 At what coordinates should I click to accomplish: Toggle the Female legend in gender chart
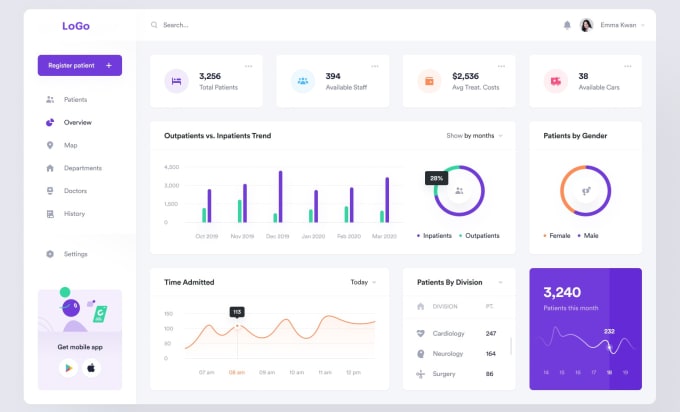click(557, 236)
